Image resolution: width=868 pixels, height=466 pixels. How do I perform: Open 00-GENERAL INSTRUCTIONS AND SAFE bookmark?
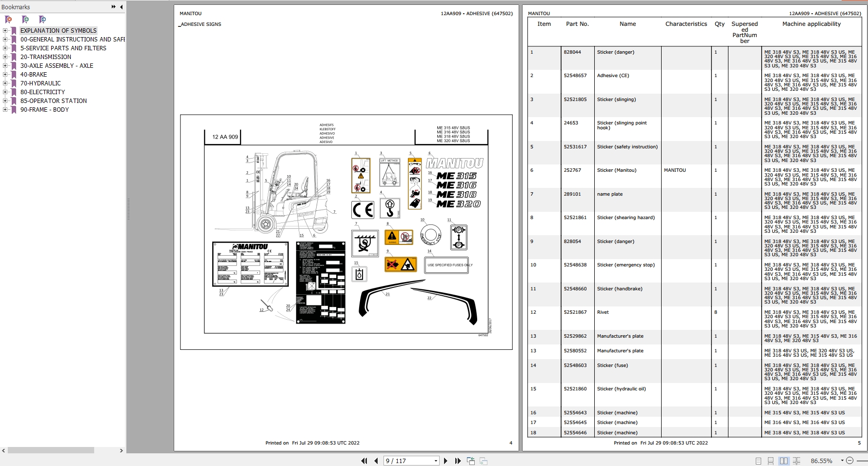[x=72, y=39]
